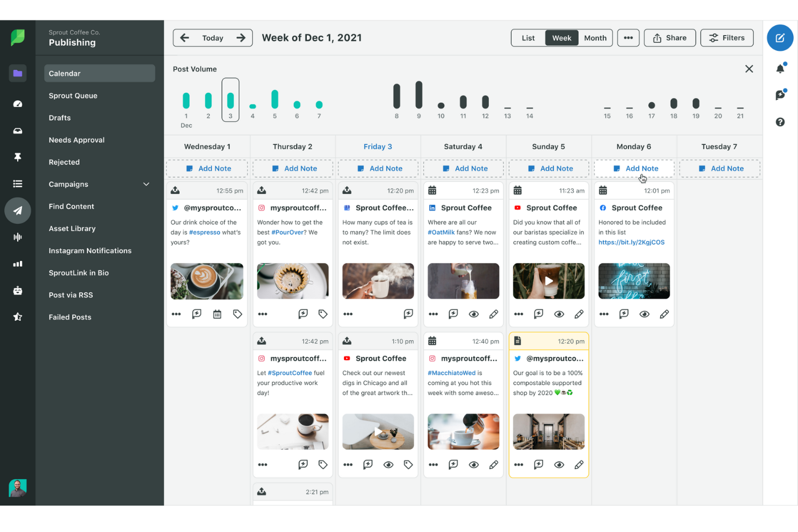Open more options on MacchiatoWed post
The width and height of the screenshot is (798, 532).
click(434, 465)
